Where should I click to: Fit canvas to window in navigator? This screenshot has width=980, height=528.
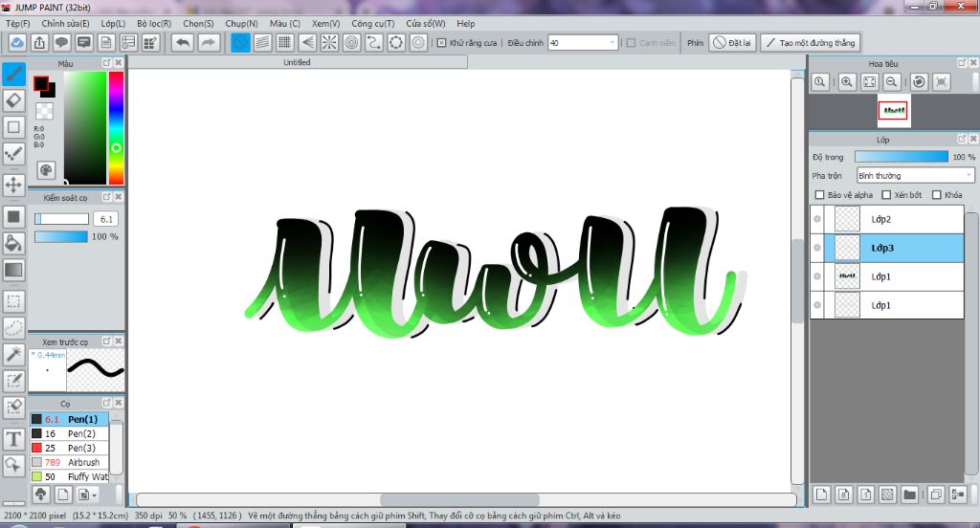click(869, 82)
